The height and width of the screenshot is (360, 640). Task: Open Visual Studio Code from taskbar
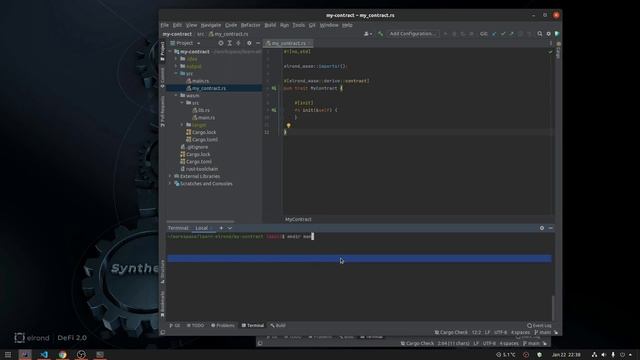pyautogui.click(x=44, y=354)
